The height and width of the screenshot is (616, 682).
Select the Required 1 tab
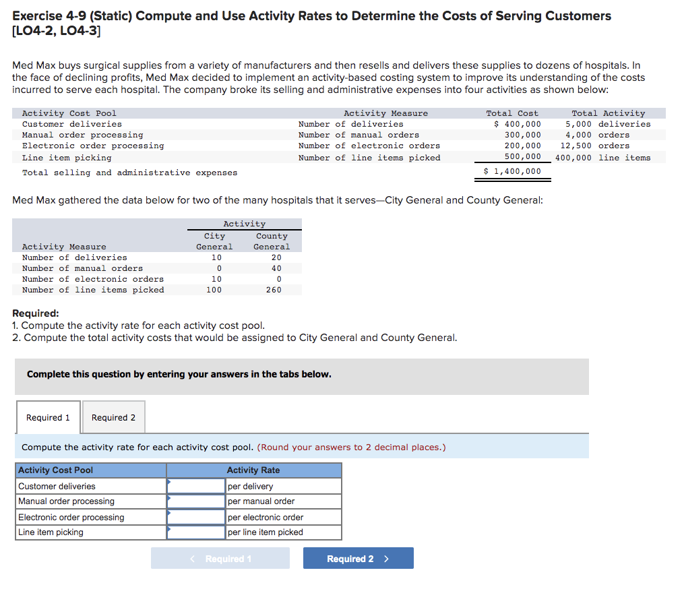point(48,417)
